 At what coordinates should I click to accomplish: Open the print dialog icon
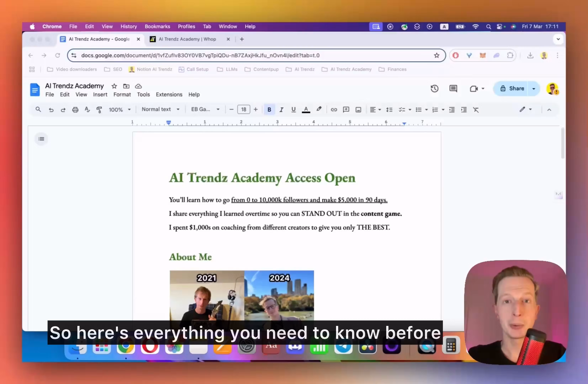75,109
